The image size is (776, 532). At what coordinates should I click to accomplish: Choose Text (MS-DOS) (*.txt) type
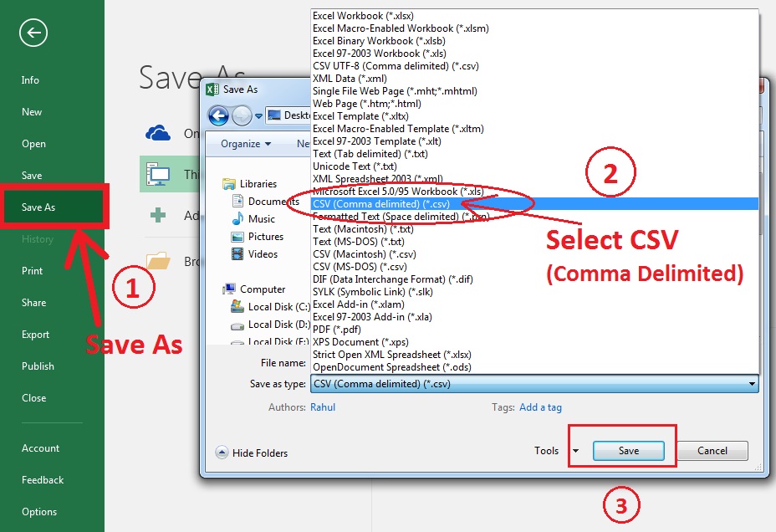(534, 242)
